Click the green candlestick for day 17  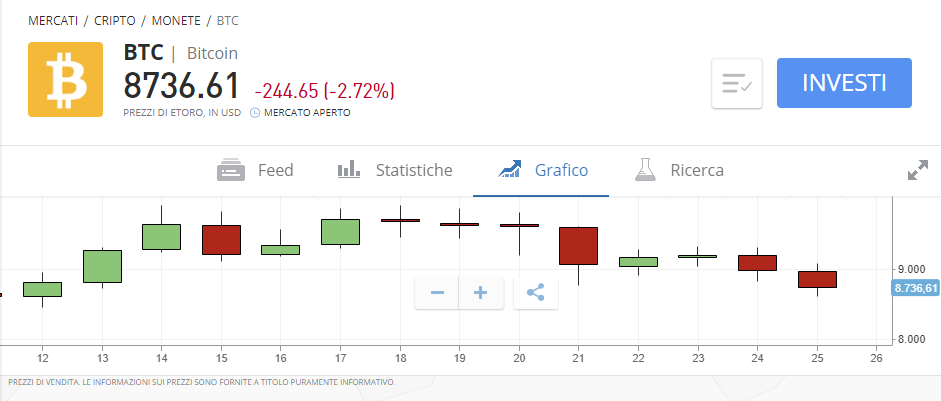[340, 232]
